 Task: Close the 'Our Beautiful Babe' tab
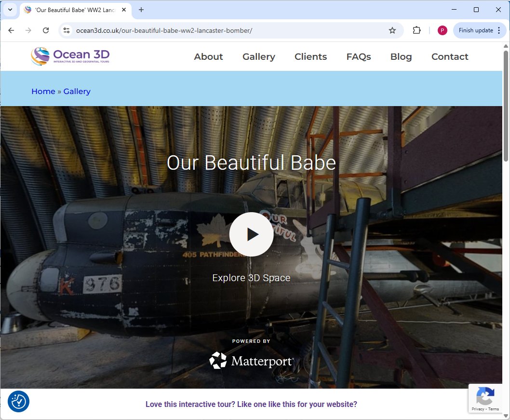point(124,10)
